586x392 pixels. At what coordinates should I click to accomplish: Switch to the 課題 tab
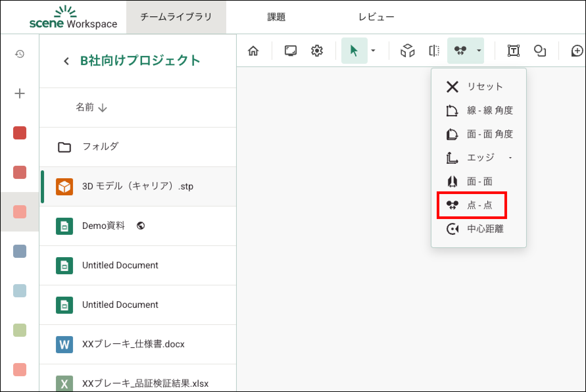pos(276,17)
